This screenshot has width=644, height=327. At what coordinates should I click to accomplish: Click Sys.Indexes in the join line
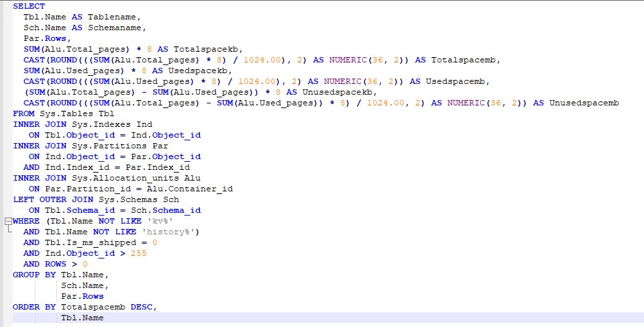(x=101, y=124)
